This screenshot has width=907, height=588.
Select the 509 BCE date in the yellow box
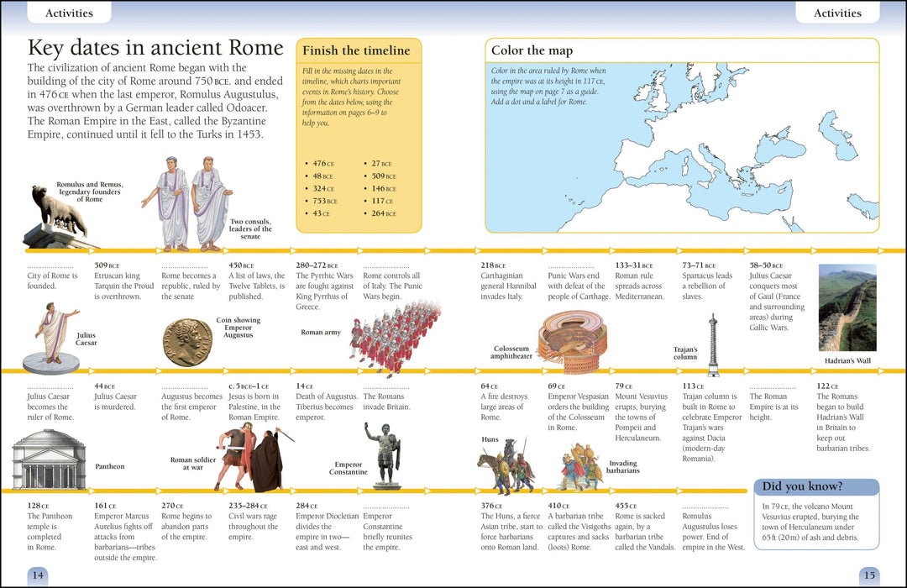384,176
